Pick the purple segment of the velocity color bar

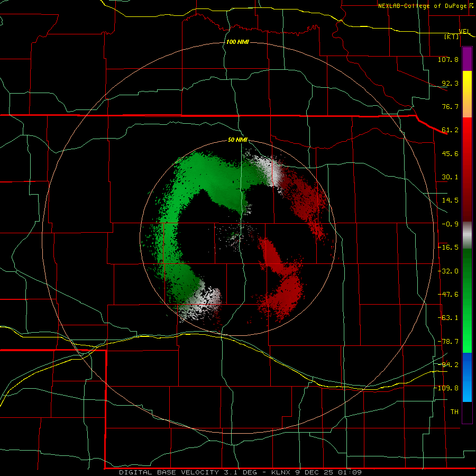467,59
